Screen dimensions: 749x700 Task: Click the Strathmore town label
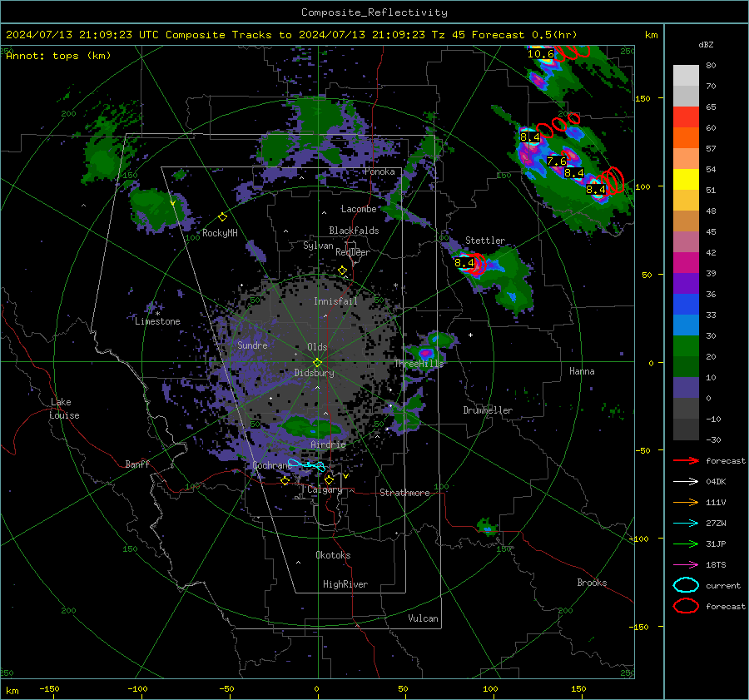[x=404, y=493]
